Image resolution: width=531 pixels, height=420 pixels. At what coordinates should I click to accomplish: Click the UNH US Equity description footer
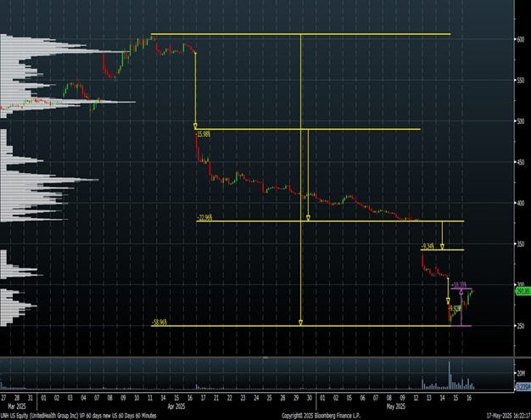78,416
